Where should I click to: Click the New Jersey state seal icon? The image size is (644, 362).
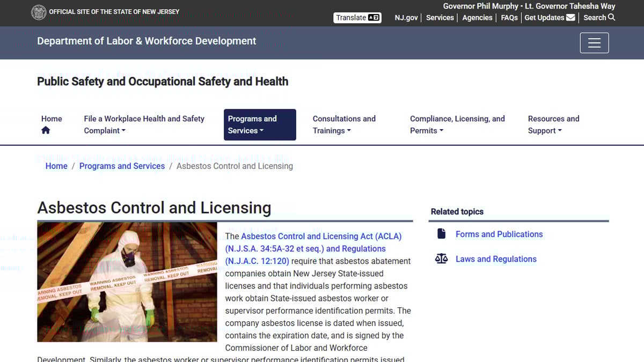point(39,12)
